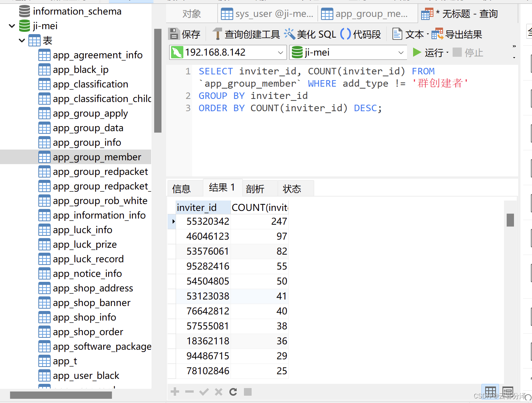Switch to the 信息 (Info) tab
Screen dimensions: 532x403
[181, 189]
